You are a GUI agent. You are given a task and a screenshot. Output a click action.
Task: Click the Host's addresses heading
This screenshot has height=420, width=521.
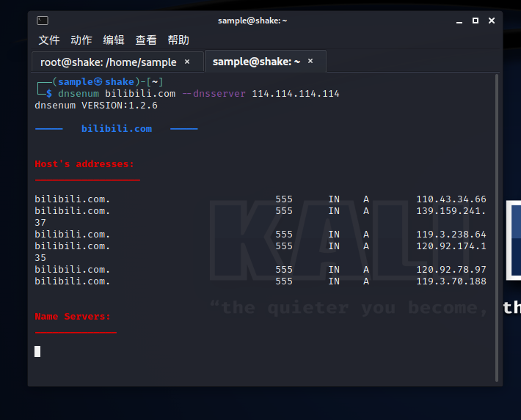click(84, 164)
